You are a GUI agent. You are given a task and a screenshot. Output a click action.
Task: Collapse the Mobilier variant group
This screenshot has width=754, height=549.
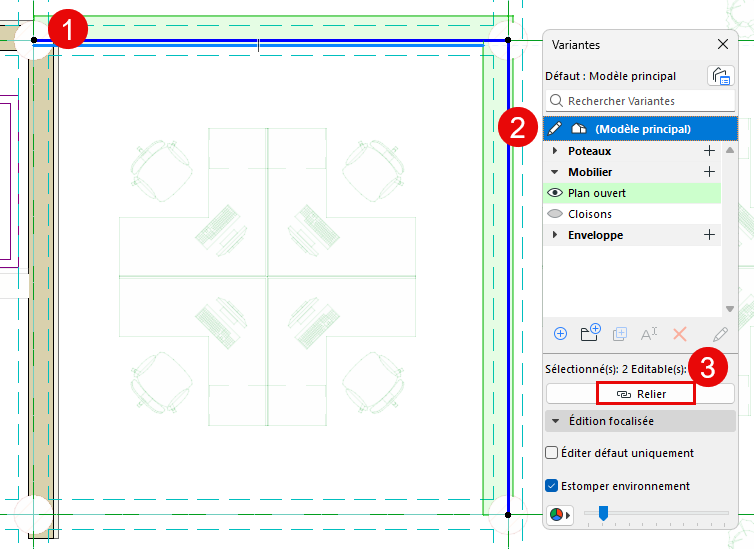(x=554, y=172)
